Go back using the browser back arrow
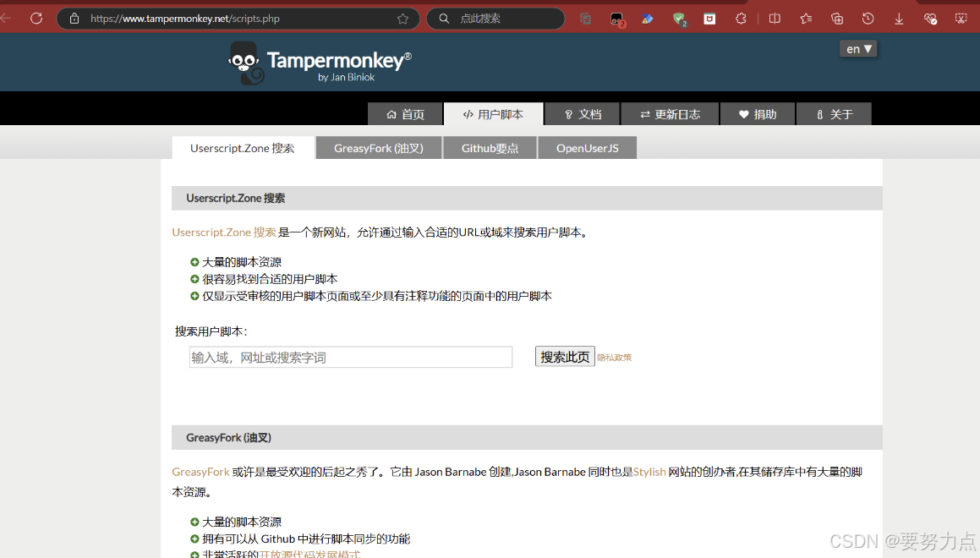Image resolution: width=980 pixels, height=558 pixels. pos(6,18)
